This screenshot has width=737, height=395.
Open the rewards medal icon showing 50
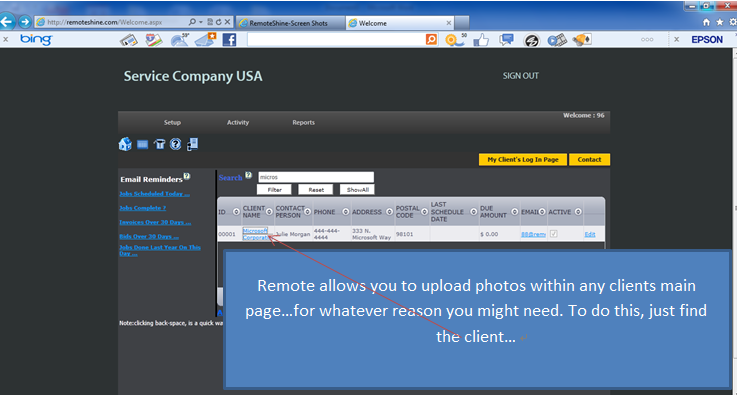click(x=455, y=40)
